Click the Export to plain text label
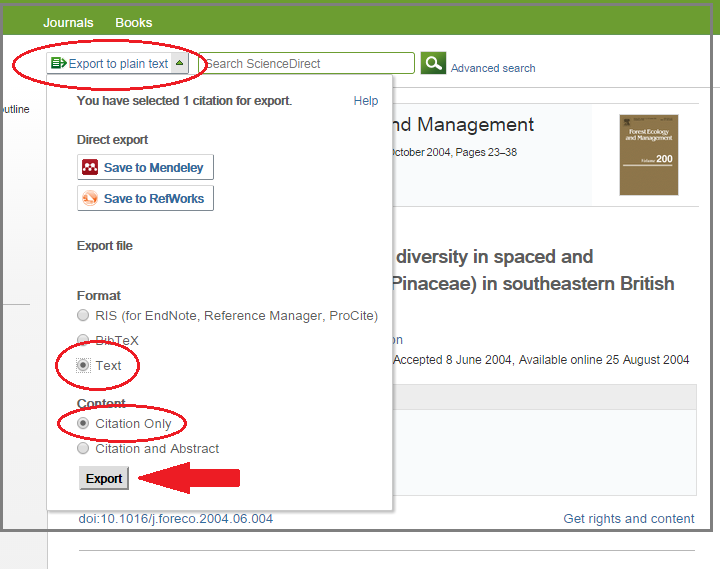 click(118, 63)
